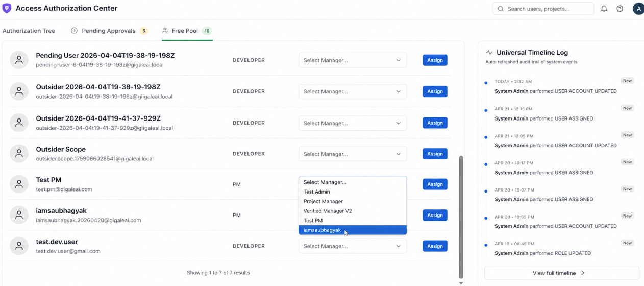The width and height of the screenshot is (644, 286).
Task: Click avatar icon of Outsider 2026-04-04T19-38-19-198Z
Action: pyautogui.click(x=19, y=91)
